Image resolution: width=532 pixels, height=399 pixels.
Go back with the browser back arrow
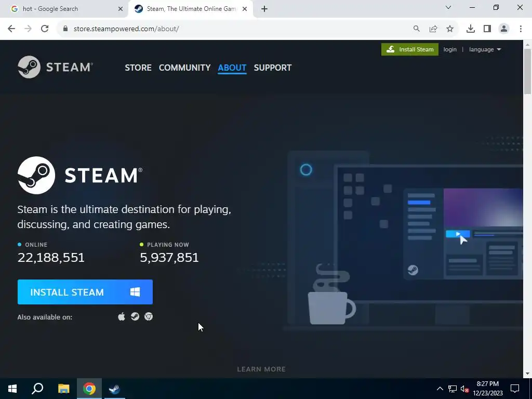pyautogui.click(x=11, y=29)
